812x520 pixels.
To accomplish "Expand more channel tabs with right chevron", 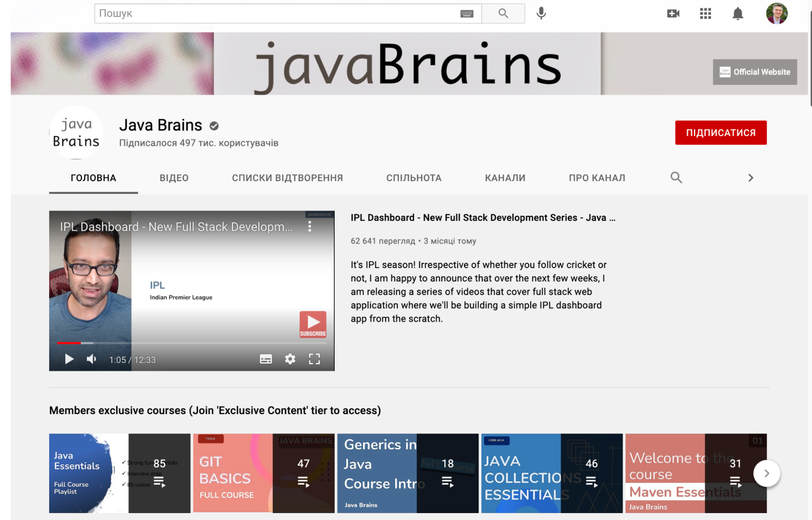I will (750, 178).
